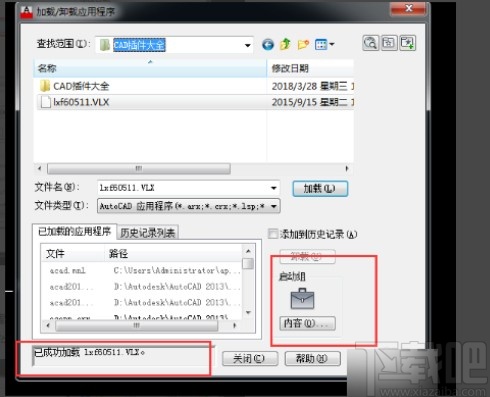Toggle 添加到历史记录 checkbox
This screenshot has width=490, height=397.
click(x=273, y=234)
